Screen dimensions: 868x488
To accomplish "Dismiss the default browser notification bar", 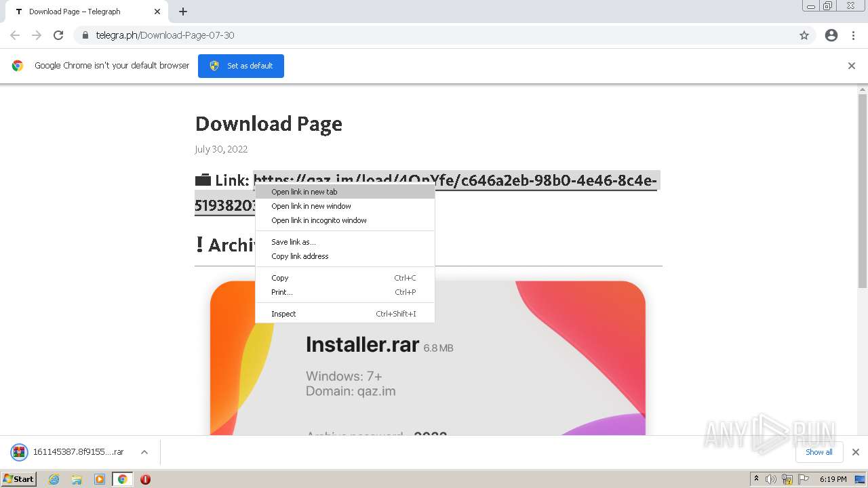I will tap(852, 66).
